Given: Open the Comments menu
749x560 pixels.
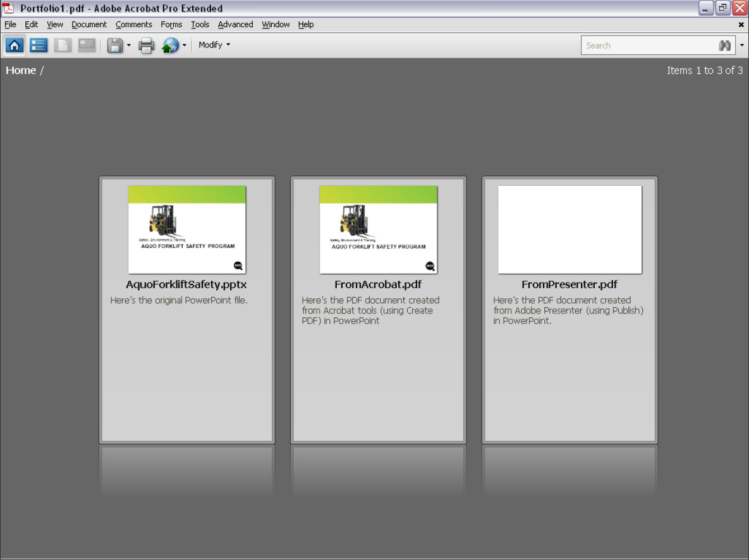Looking at the screenshot, I should [133, 25].
